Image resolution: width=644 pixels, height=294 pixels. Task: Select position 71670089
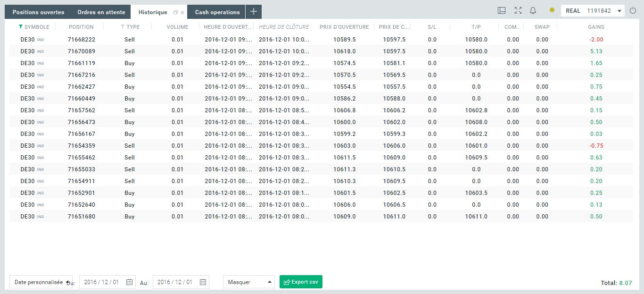(x=82, y=51)
